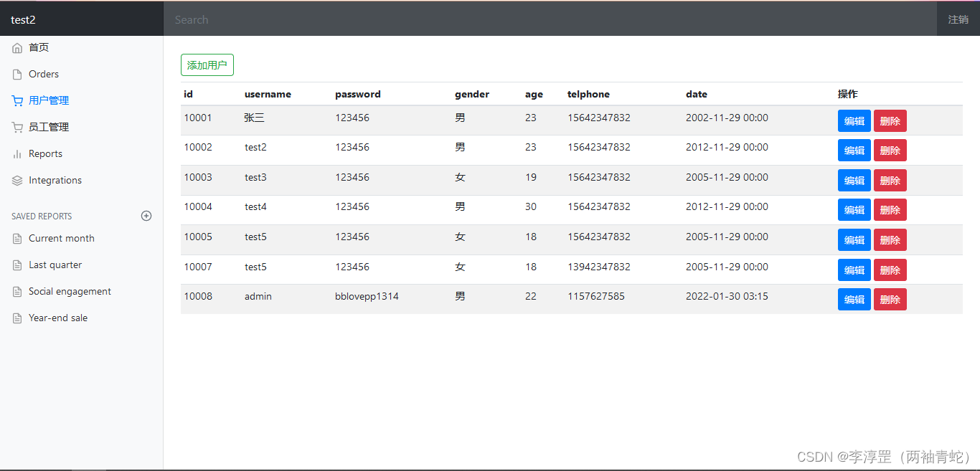The image size is (980, 471).
Task: Click the username column header
Action: tap(268, 94)
